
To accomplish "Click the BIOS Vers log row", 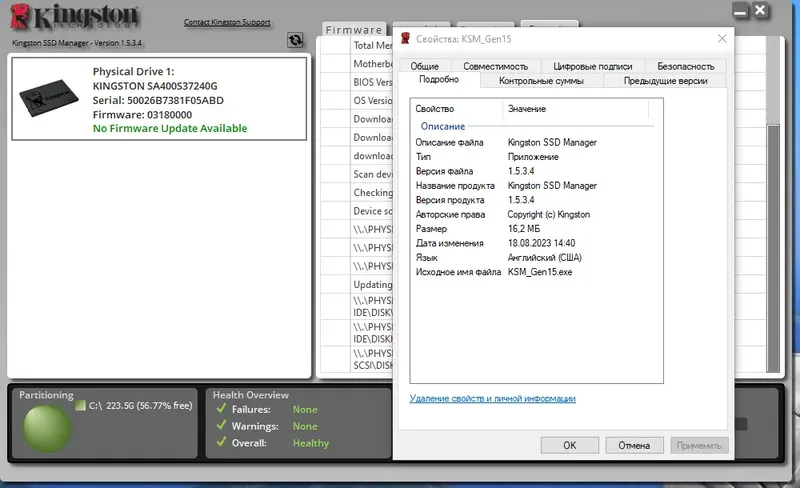I will pyautogui.click(x=357, y=82).
